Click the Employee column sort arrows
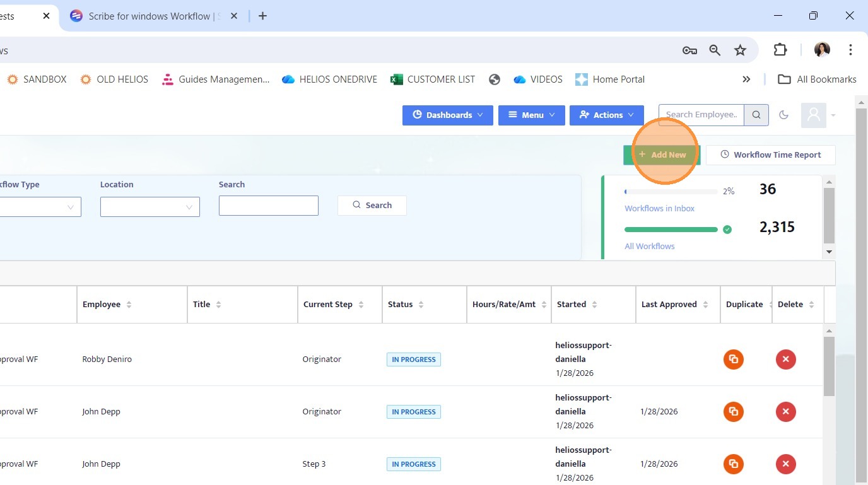The image size is (868, 485). [129, 305]
